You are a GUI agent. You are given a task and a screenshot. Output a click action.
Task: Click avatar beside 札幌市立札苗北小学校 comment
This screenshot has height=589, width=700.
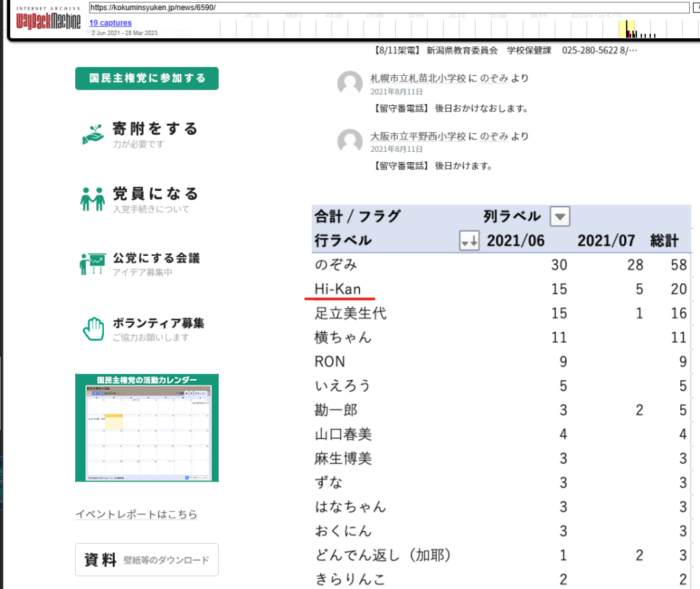(x=350, y=83)
